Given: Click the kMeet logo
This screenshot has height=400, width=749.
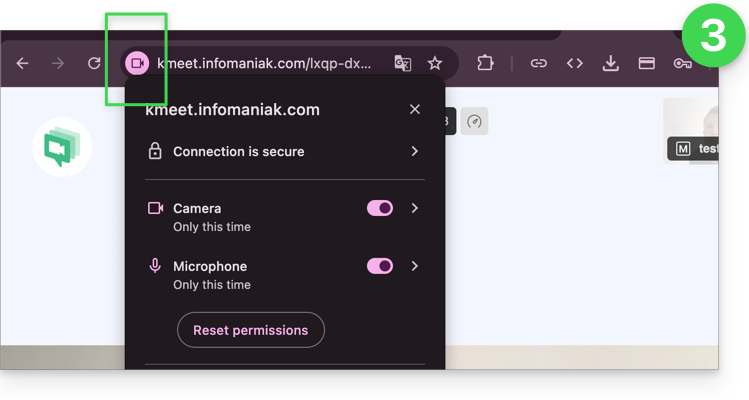Looking at the screenshot, I should tap(62, 147).
